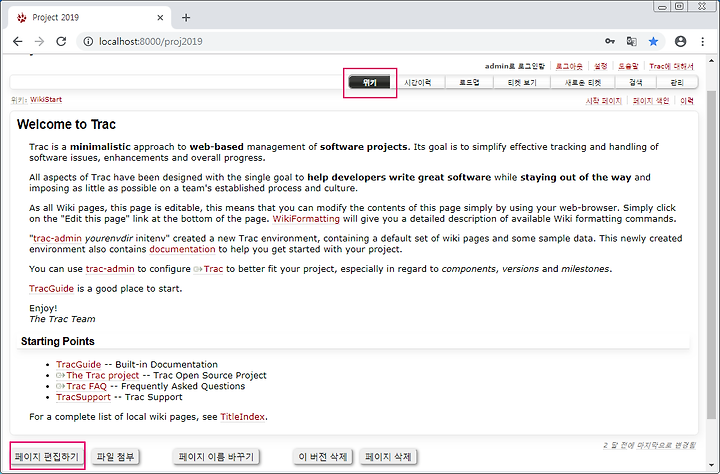Open the 이력 (History) link
720x474 pixels.
(687, 101)
